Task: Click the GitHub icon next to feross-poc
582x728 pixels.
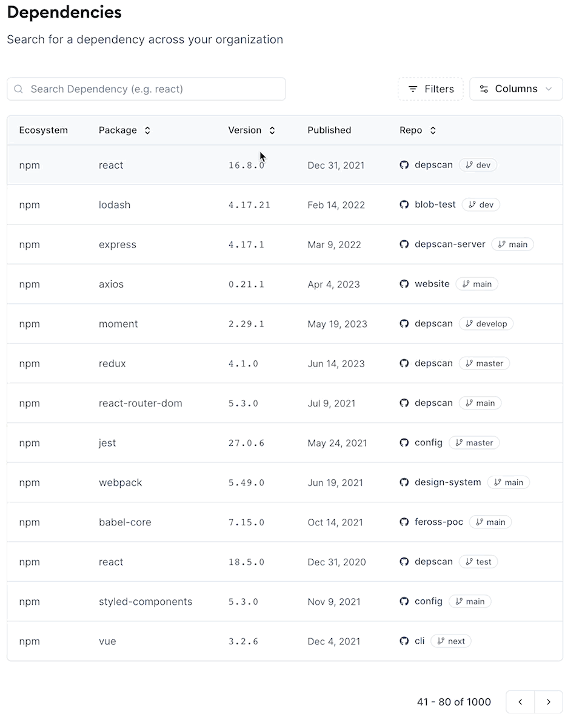Action: click(x=404, y=522)
